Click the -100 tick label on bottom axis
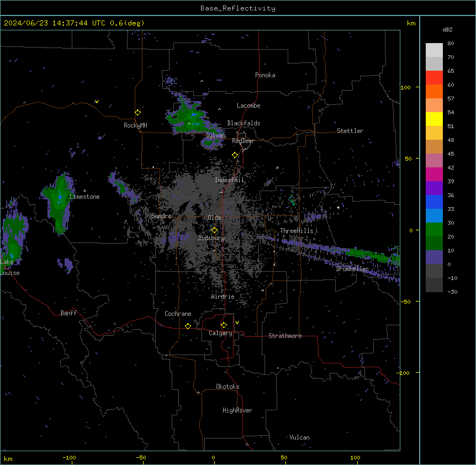Viewport: 476px width, 465px height. pos(69,457)
